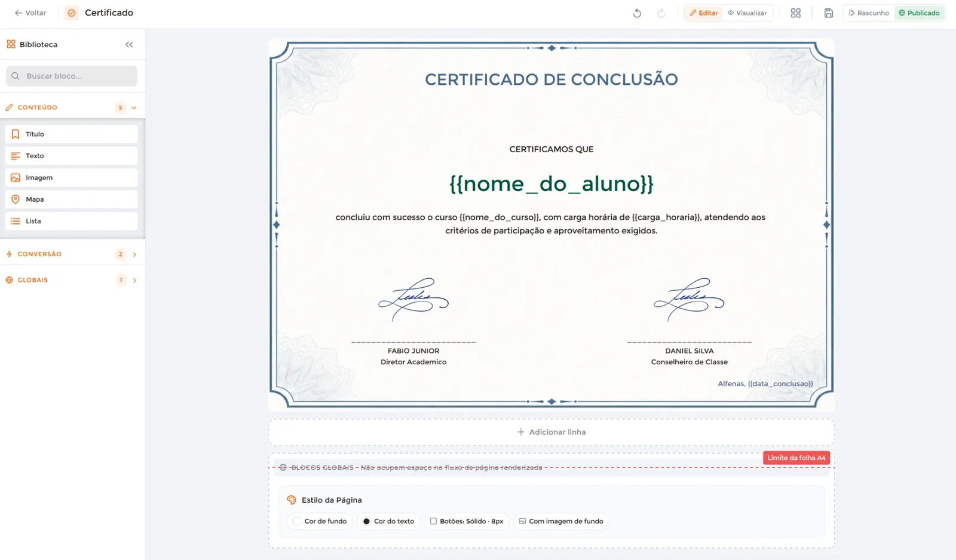The height and width of the screenshot is (560, 956).
Task: Collapse the Biblioteca sidebar panel
Action: [129, 45]
